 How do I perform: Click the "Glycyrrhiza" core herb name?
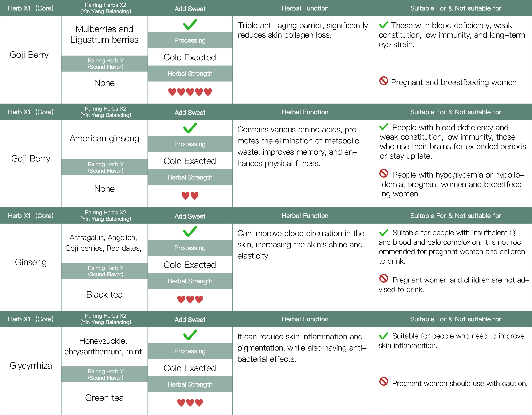31,365
